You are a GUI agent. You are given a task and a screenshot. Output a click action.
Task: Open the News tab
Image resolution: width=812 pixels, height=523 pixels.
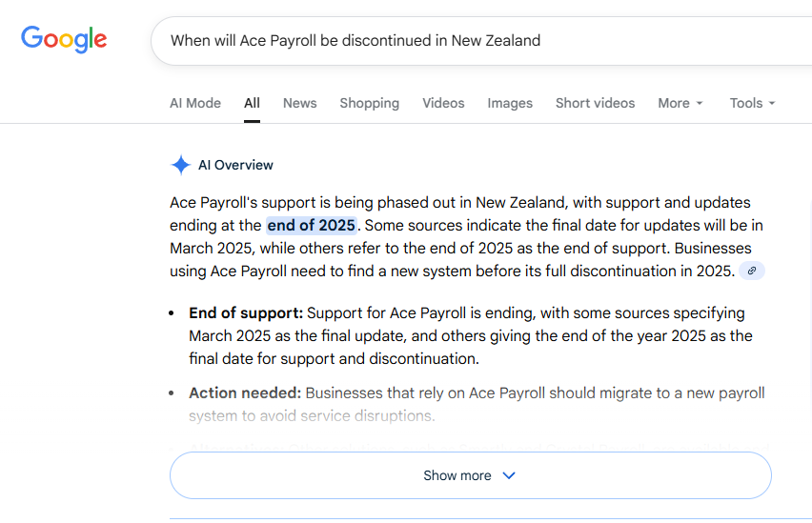(299, 103)
